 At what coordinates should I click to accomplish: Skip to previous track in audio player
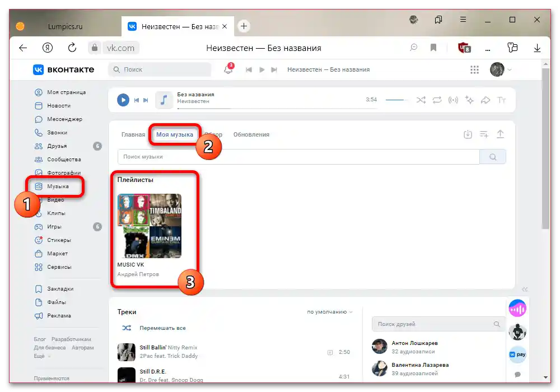pyautogui.click(x=137, y=100)
